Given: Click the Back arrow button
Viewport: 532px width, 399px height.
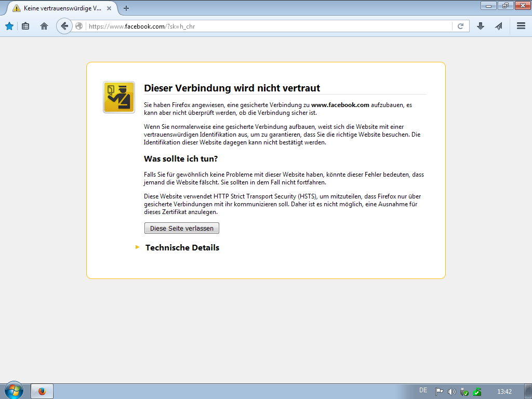Looking at the screenshot, I should [x=64, y=26].
